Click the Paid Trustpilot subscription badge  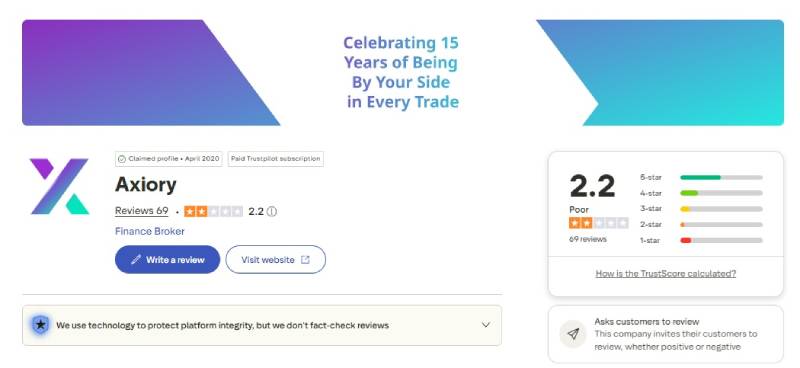pyautogui.click(x=276, y=159)
